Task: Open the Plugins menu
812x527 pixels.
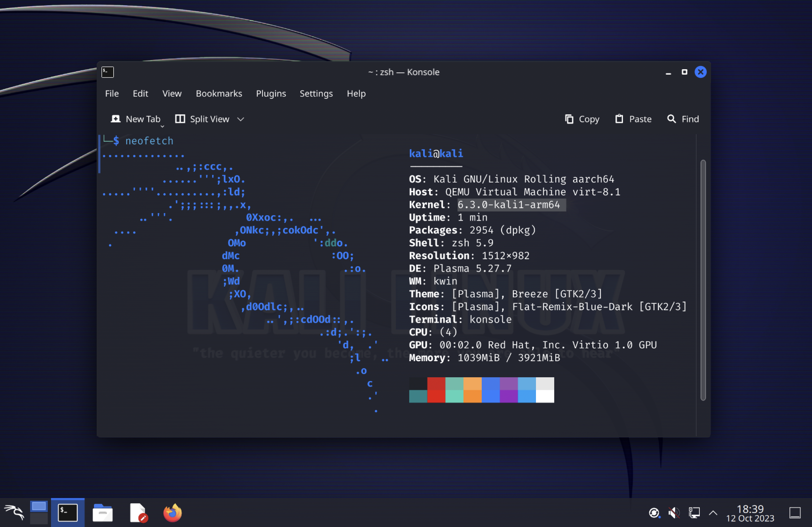Action: point(271,93)
